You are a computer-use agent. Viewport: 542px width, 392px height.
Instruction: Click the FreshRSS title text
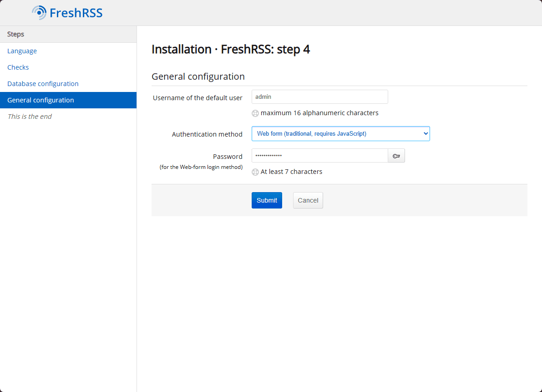[x=76, y=13]
